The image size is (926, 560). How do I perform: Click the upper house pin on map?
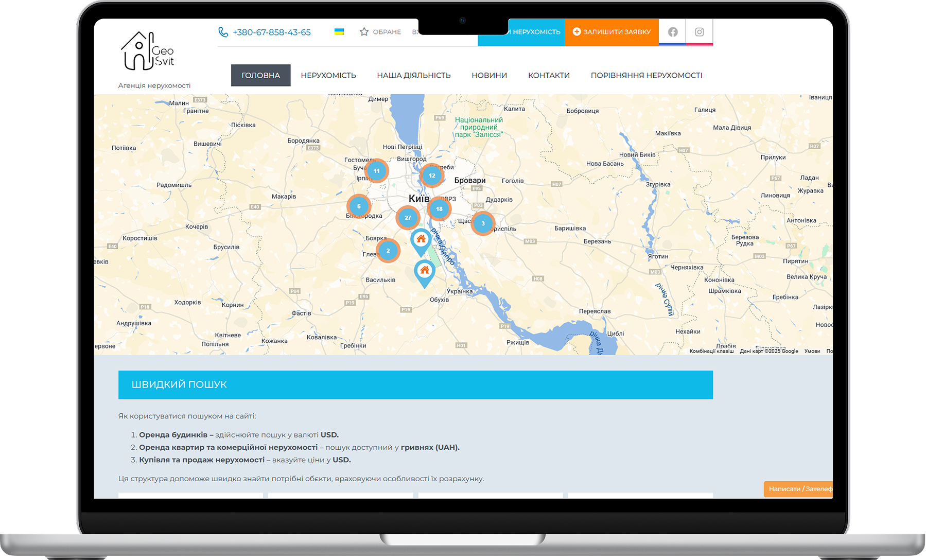421,239
